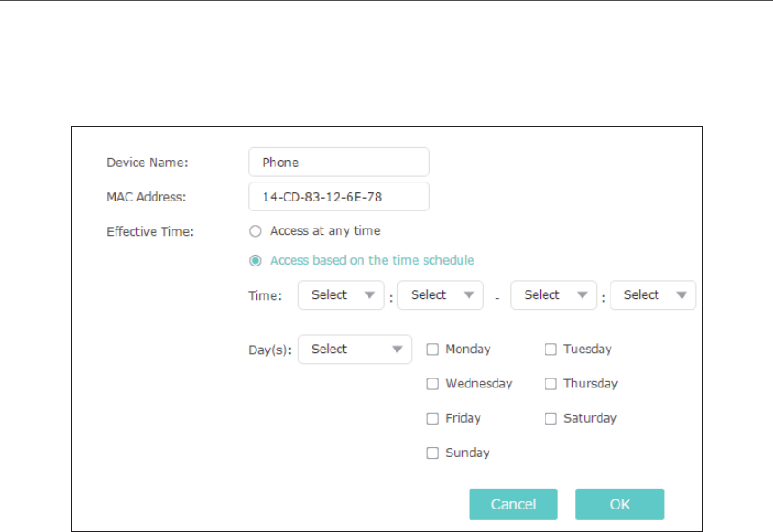Open the start minute Select dropdown
Viewport: 773px width, 532px height.
(441, 294)
